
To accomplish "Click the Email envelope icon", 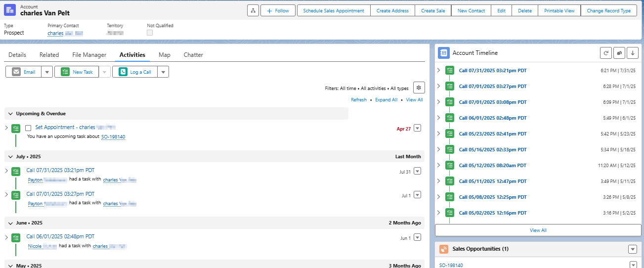I will tap(16, 72).
